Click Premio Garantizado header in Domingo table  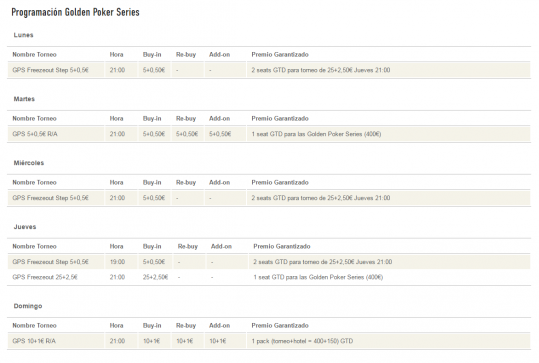[280, 326]
